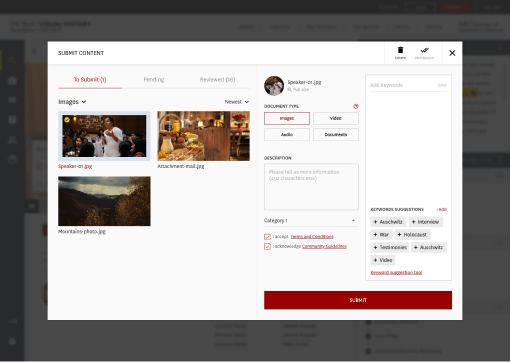Click the camera icon in background sidebar
Screen dimensions: 511x362
(x=12, y=80)
